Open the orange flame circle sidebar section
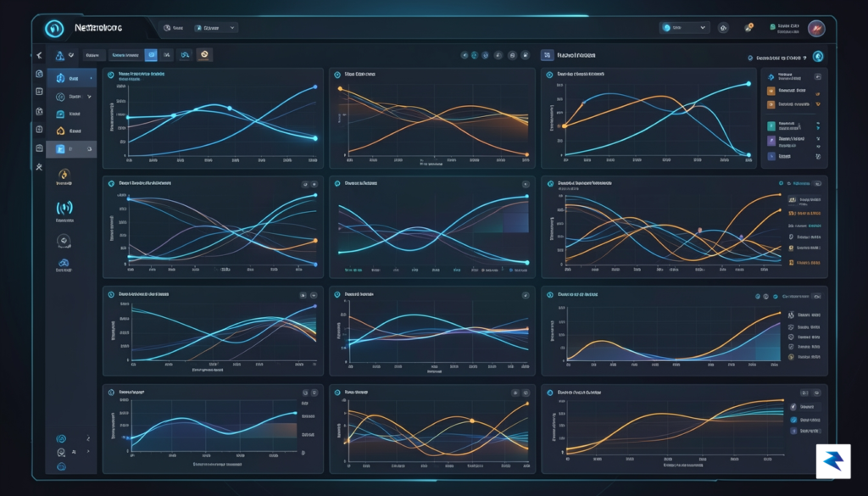The width and height of the screenshot is (868, 496). (64, 176)
